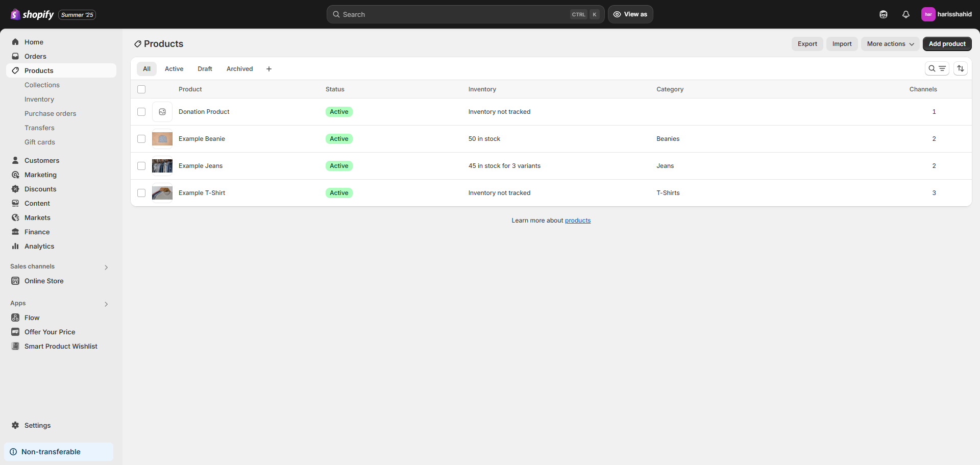Open Transfers in the sidebar
The height and width of the screenshot is (465, 980).
coord(39,128)
